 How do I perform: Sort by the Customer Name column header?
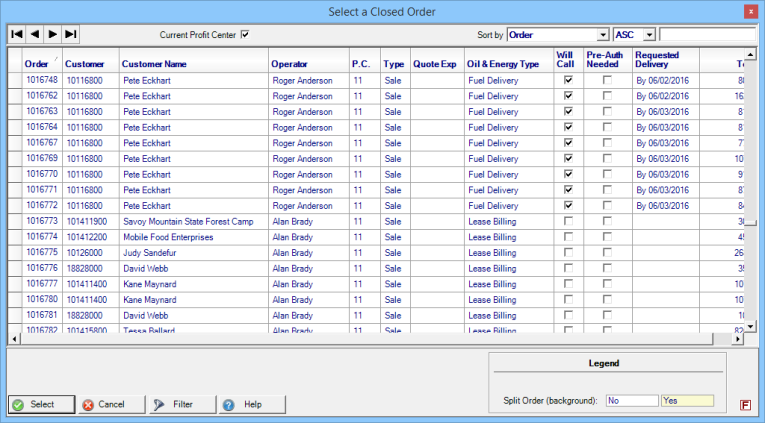coord(154,64)
